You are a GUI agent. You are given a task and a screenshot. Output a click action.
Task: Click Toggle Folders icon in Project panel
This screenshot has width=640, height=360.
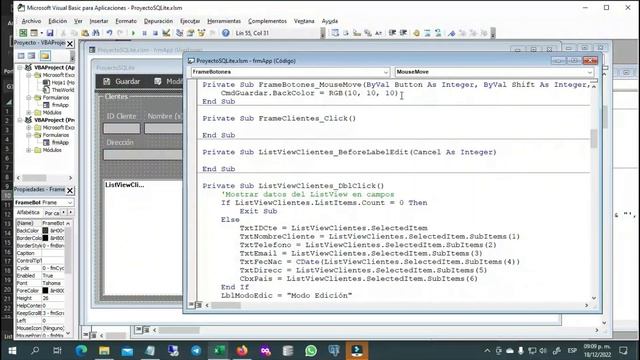tap(45, 56)
